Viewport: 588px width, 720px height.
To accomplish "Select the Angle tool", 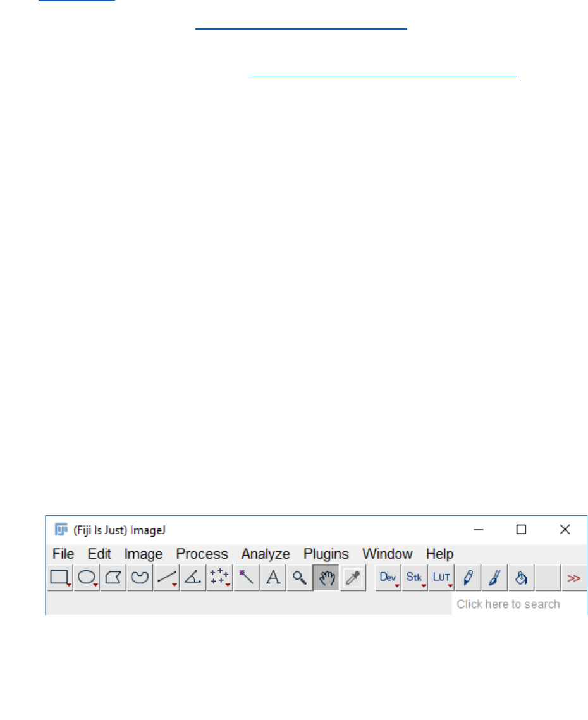I will pyautogui.click(x=193, y=578).
